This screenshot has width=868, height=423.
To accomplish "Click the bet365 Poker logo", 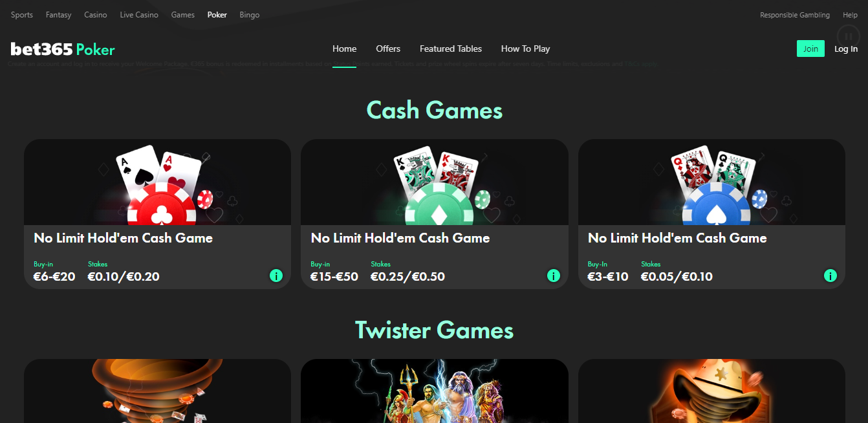I will pyautogui.click(x=63, y=49).
